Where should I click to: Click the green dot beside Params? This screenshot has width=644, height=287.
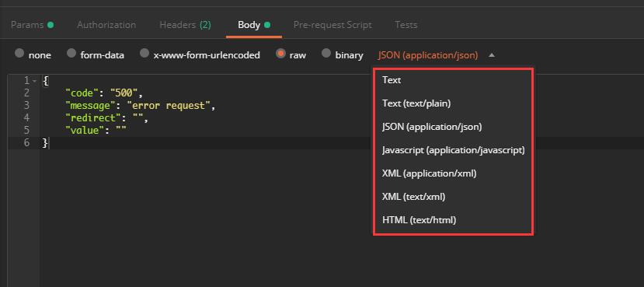(50, 25)
